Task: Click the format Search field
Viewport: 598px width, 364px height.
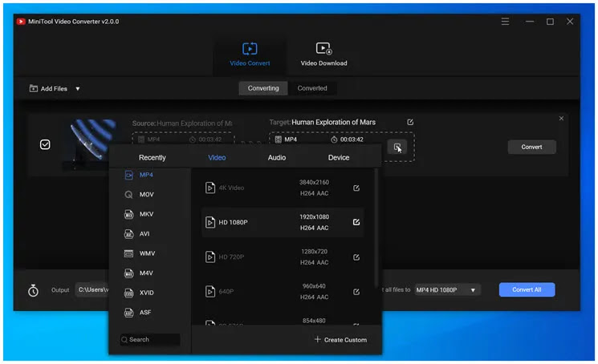Action: tap(150, 340)
